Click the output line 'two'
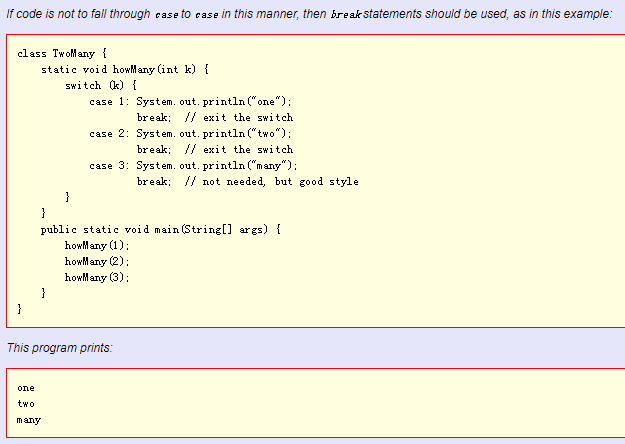 click(26, 404)
